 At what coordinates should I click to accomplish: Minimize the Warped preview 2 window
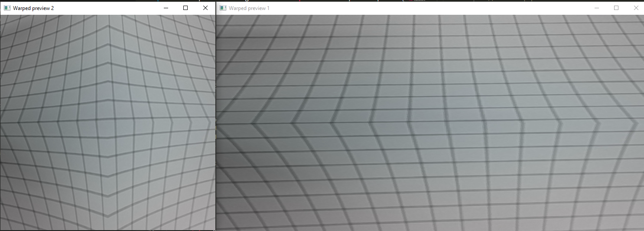[166, 8]
